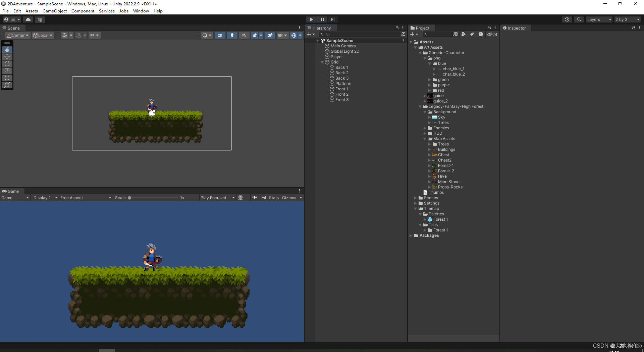Open Unity Cloud services

[x=28, y=19]
